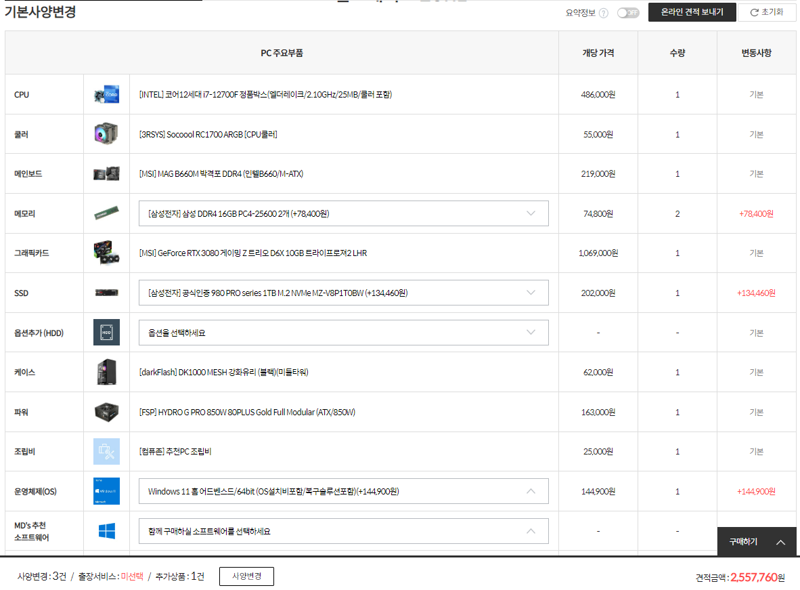800x590 pixels.
Task: Click the +134,460원 SSD change amount
Action: pos(756,292)
